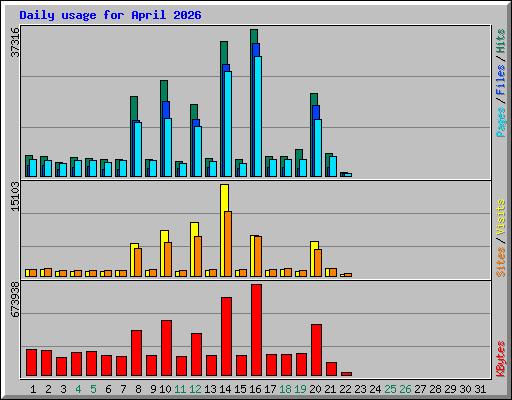
Task: Click day 4 weekend label on axis
Action: point(78,389)
